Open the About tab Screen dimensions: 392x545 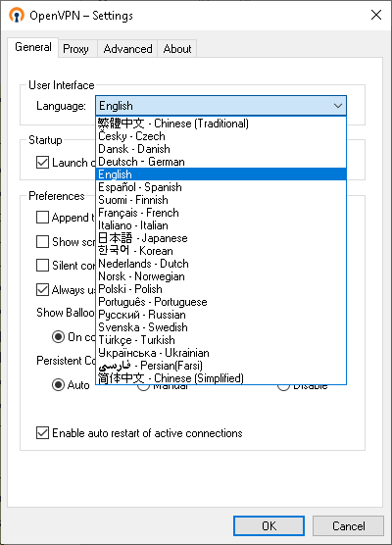click(177, 49)
